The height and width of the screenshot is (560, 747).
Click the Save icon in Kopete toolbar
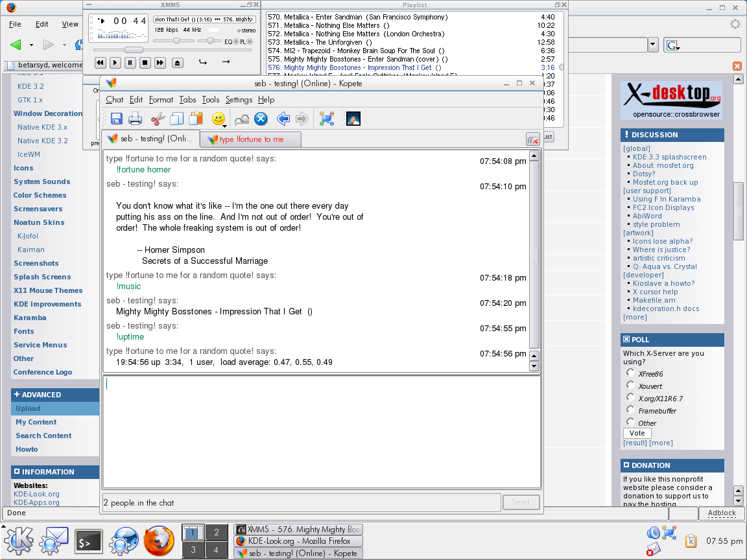tap(116, 119)
